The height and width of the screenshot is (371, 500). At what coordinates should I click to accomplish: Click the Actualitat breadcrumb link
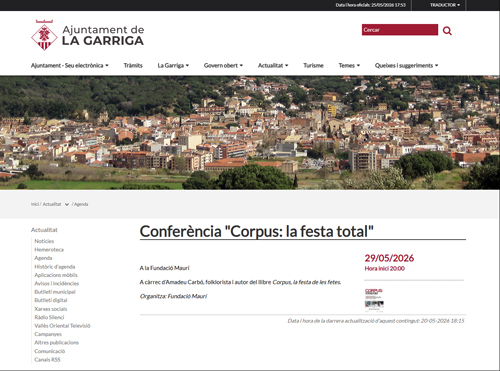tap(52, 204)
